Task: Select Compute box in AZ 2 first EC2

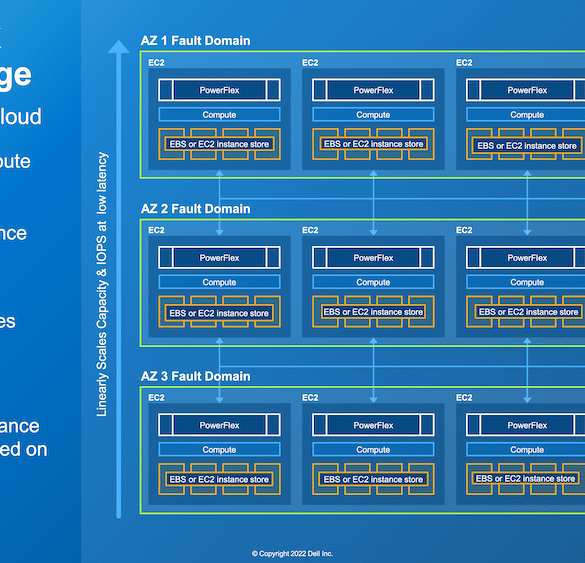Action: [219, 282]
